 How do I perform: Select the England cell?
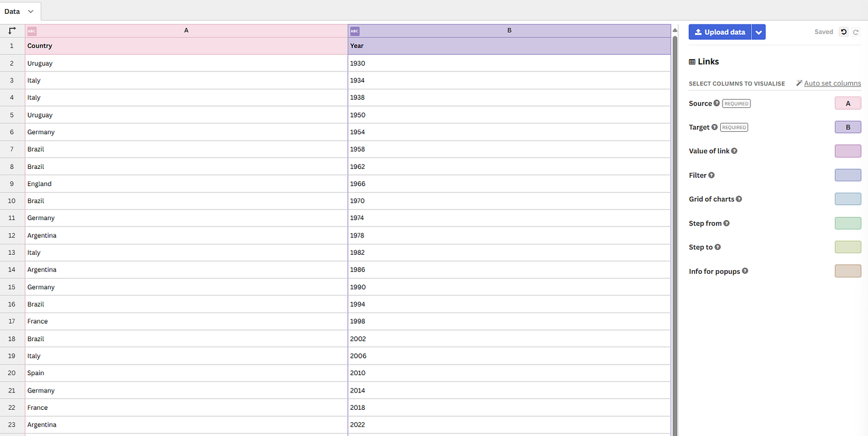click(187, 184)
